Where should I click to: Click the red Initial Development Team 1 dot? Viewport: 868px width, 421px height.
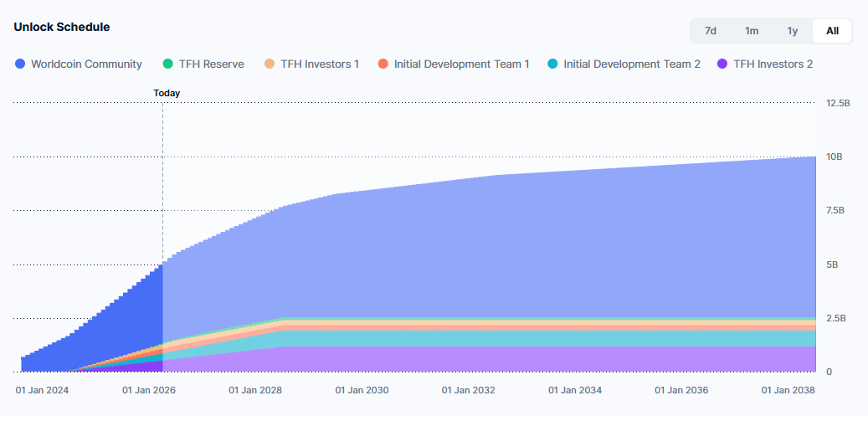pos(383,64)
